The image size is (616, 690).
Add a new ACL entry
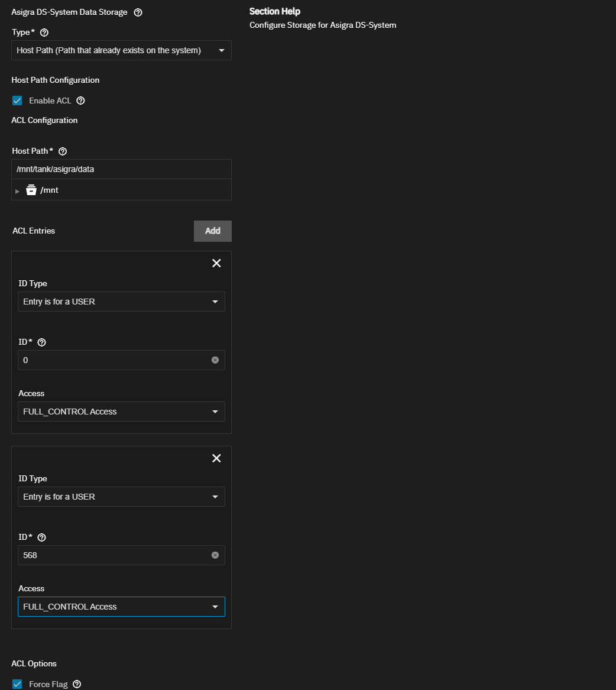[x=212, y=231]
